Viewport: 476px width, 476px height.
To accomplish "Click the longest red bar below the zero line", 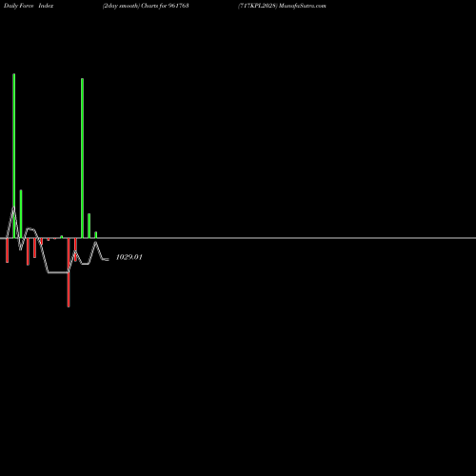I will [x=69, y=272].
